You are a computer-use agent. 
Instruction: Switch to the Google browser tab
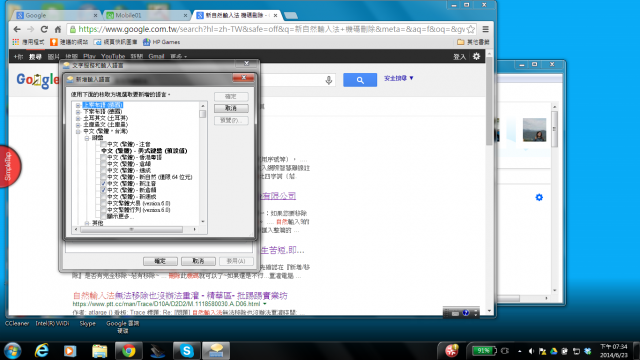(x=57, y=15)
